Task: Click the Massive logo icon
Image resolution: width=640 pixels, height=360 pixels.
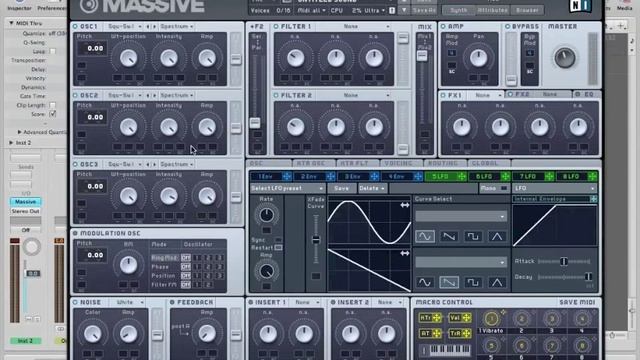Action: click(89, 6)
